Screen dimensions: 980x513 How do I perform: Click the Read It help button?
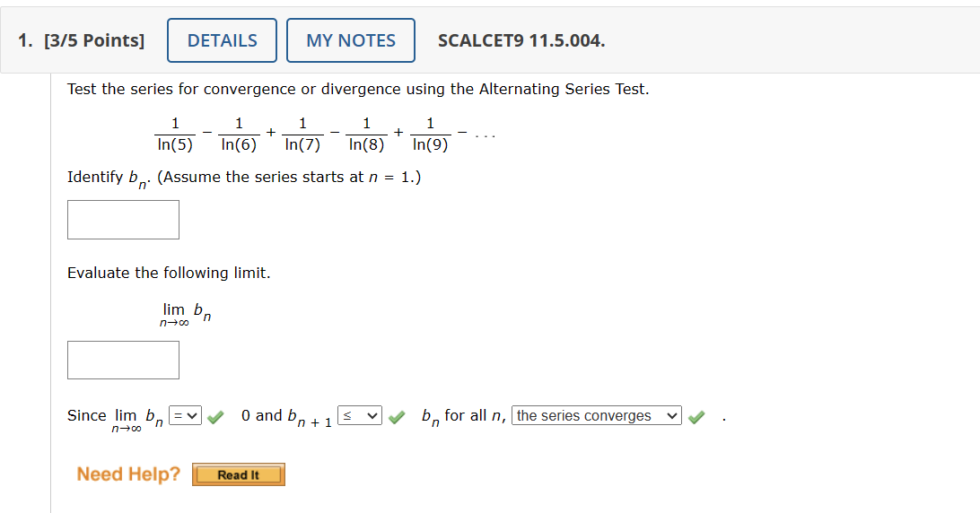point(238,475)
